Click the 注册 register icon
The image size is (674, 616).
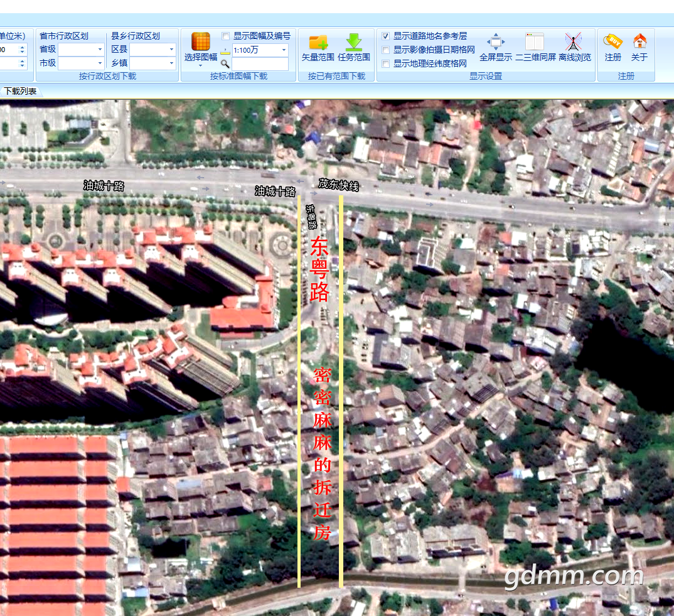(x=612, y=43)
